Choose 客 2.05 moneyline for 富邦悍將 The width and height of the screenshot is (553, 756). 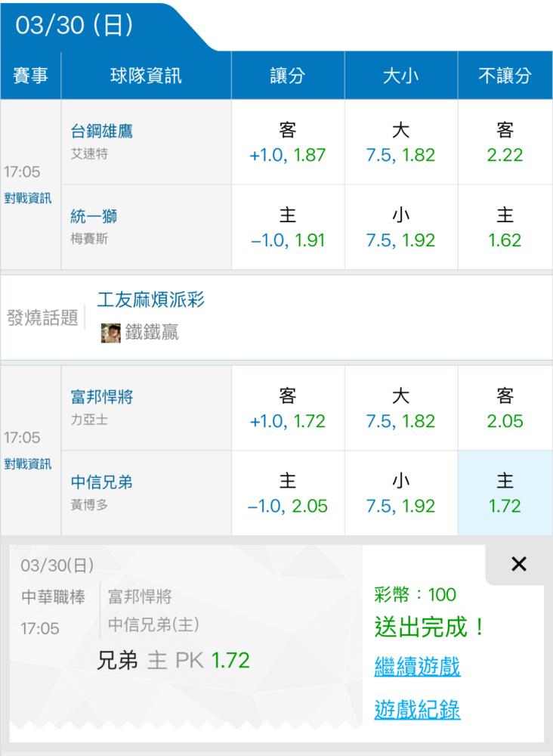505,408
